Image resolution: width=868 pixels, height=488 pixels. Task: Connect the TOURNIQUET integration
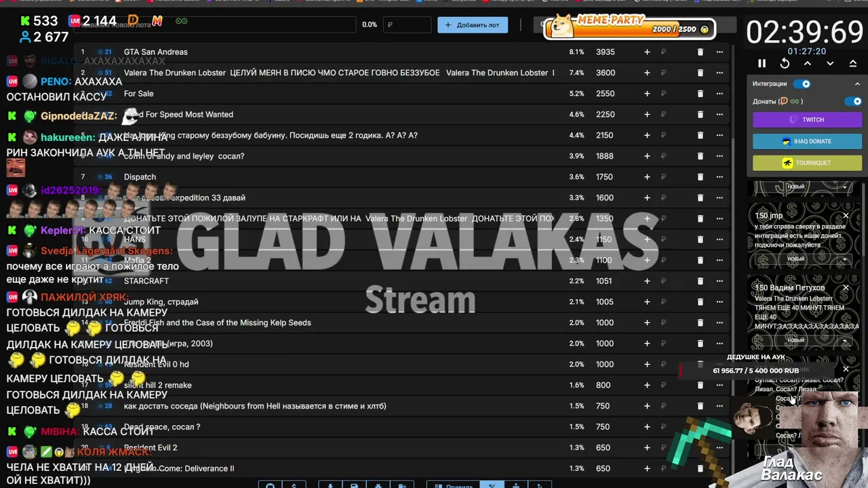(x=807, y=163)
